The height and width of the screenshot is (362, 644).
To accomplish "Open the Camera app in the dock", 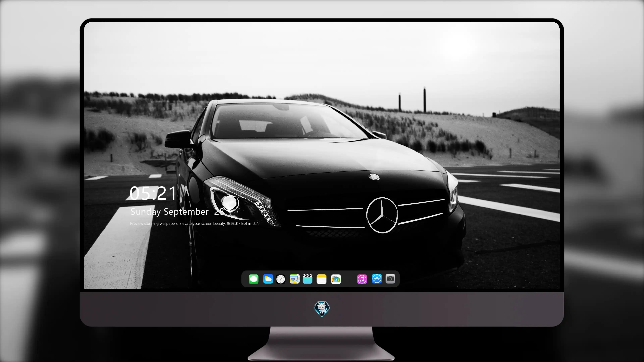I will pos(390,279).
